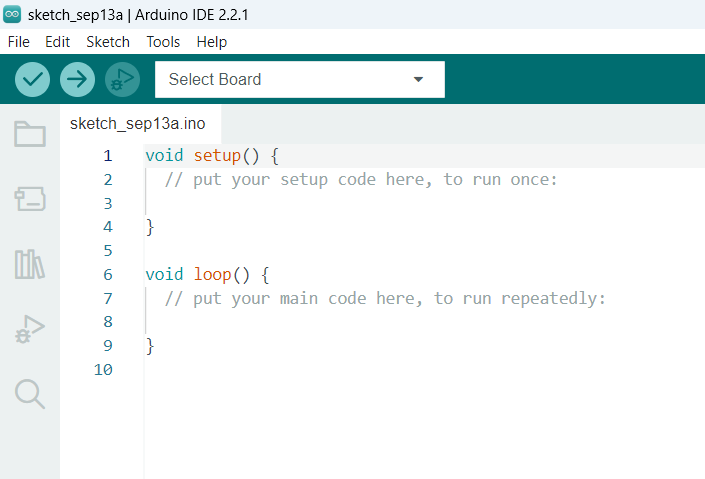Click line number 8 in the gutter

coord(108,322)
